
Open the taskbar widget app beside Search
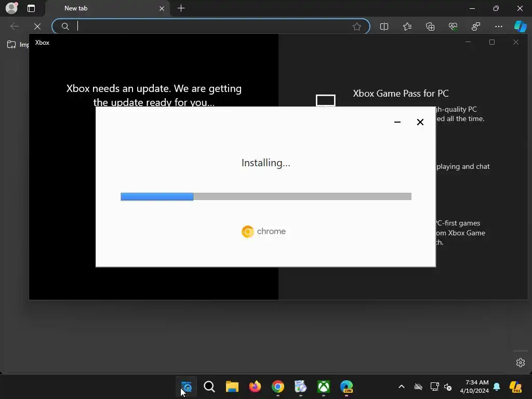tap(187, 387)
